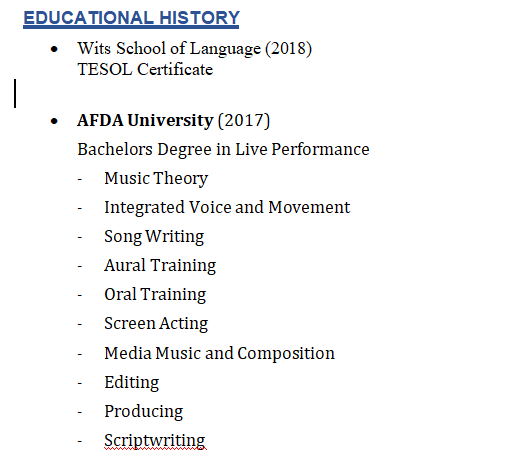Click the bullet before Wits School
Screen dimensions: 525x458
pos(54,50)
